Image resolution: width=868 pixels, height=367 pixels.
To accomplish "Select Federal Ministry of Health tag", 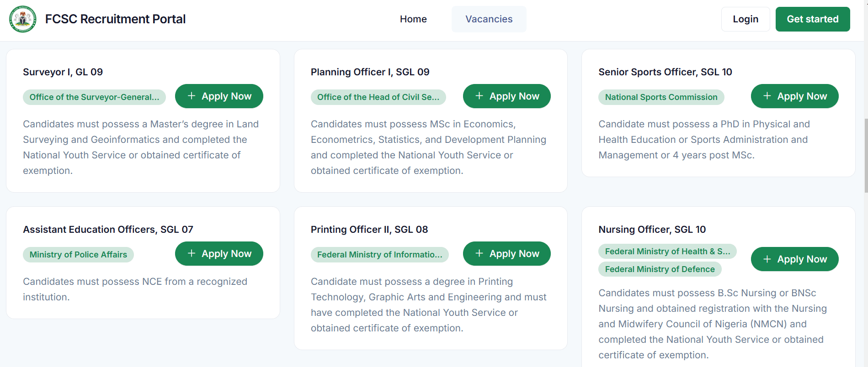I will (667, 252).
